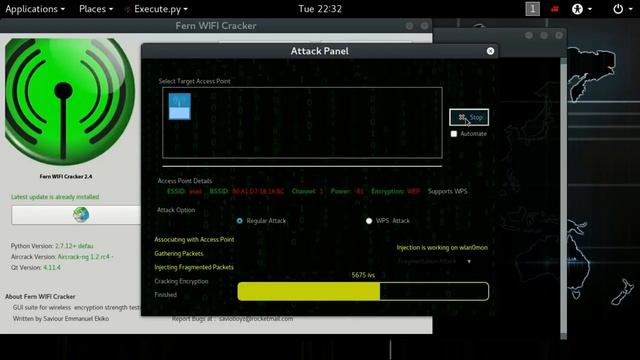Viewport: 640px width, 360px height.
Task: Click the Attack Panel title bar
Action: pos(319,51)
